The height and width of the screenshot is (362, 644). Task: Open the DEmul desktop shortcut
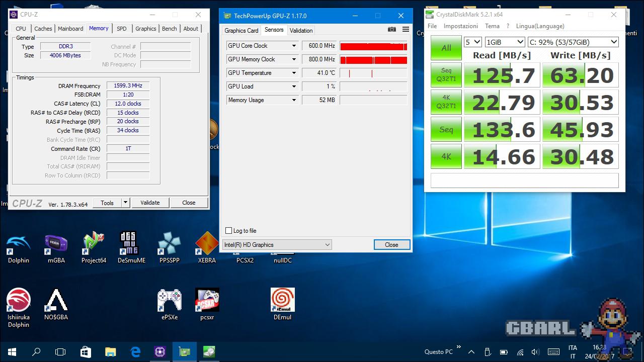[282, 304]
